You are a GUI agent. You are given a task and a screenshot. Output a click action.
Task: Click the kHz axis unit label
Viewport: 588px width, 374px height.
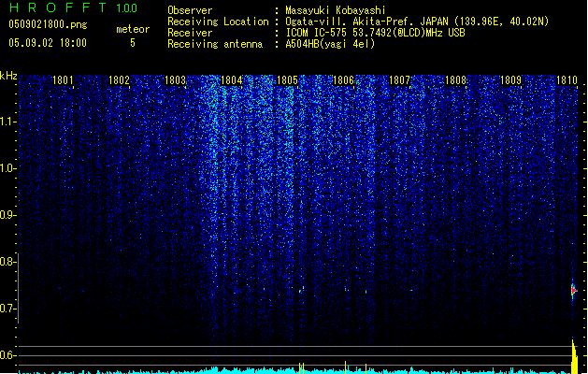8,76
